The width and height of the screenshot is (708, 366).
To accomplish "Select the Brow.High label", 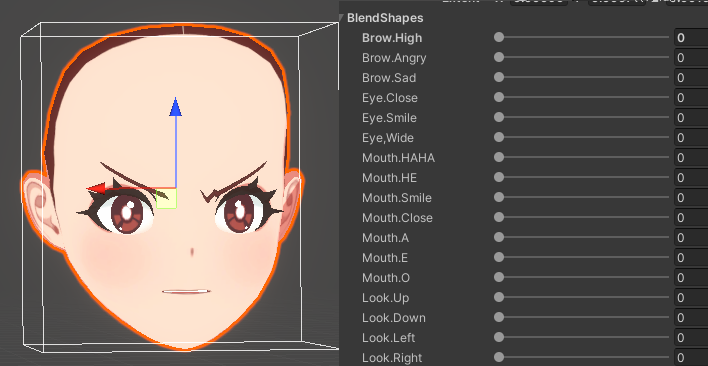I will tap(392, 38).
